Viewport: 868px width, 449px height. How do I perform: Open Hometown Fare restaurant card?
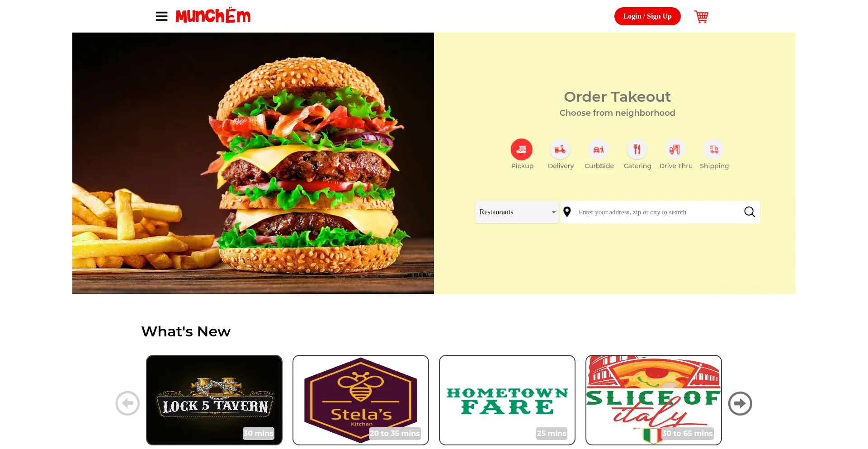coord(507,400)
